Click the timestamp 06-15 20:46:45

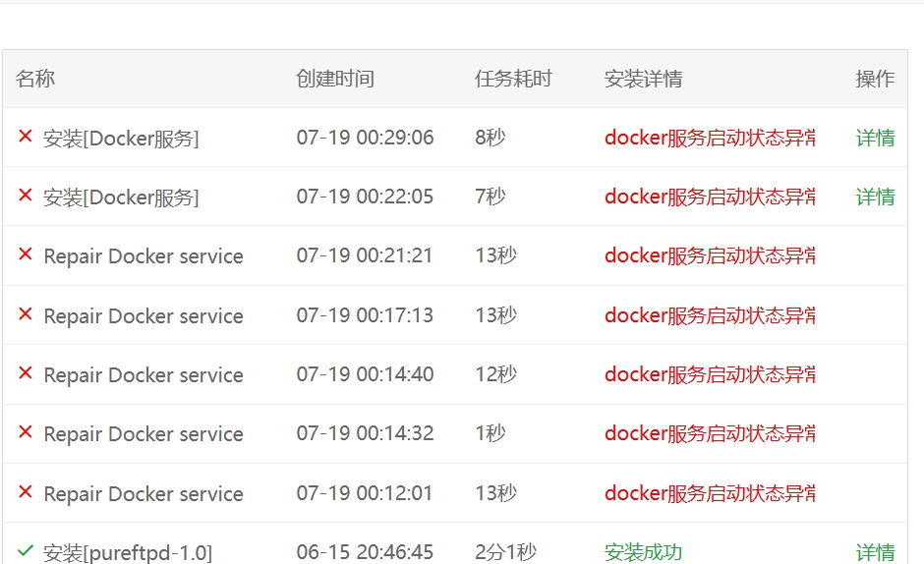coord(365,552)
